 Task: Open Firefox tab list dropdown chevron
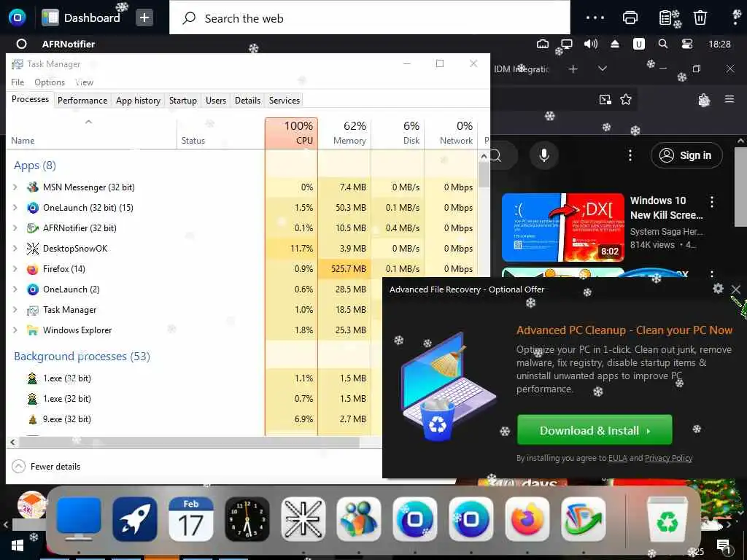click(602, 69)
